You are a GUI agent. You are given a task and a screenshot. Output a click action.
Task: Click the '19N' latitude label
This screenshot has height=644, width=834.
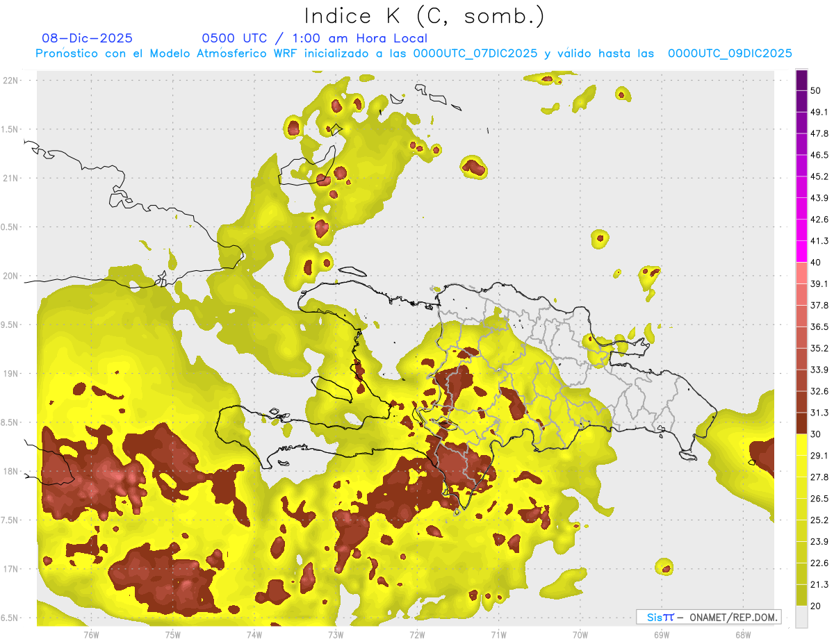(10, 374)
